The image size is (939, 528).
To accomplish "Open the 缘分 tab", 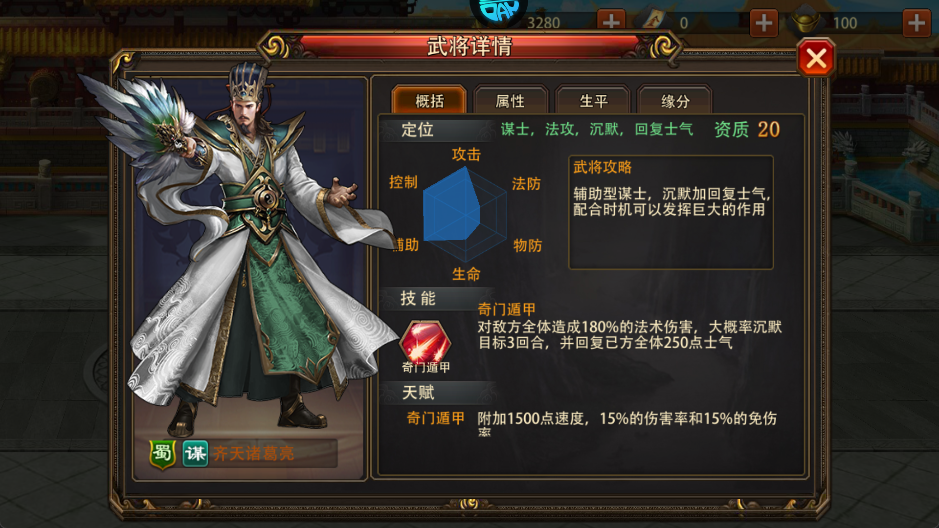I will [675, 101].
